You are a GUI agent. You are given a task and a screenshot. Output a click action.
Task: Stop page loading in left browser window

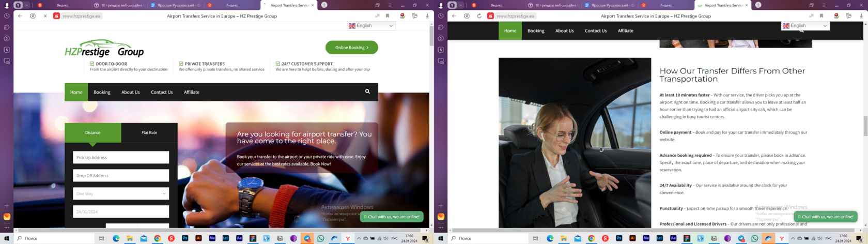point(45,16)
